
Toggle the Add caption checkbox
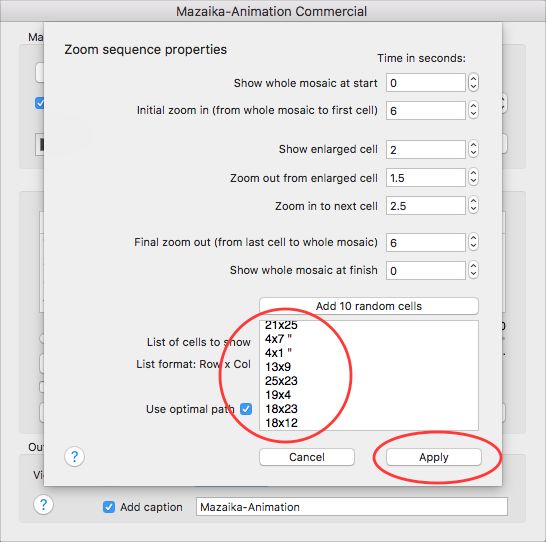pyautogui.click(x=109, y=507)
